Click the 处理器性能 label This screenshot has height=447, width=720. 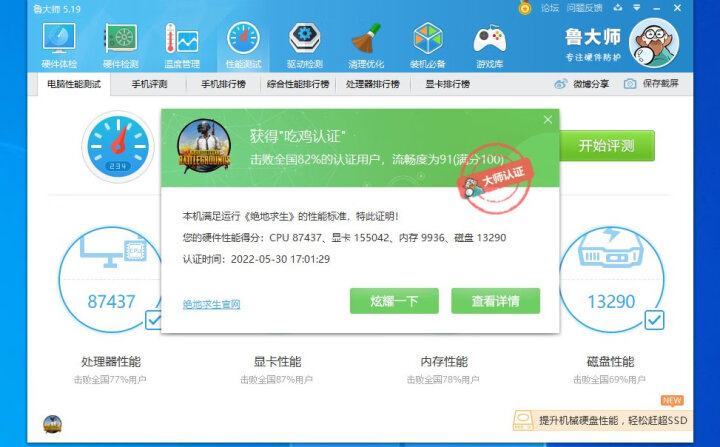point(111,362)
